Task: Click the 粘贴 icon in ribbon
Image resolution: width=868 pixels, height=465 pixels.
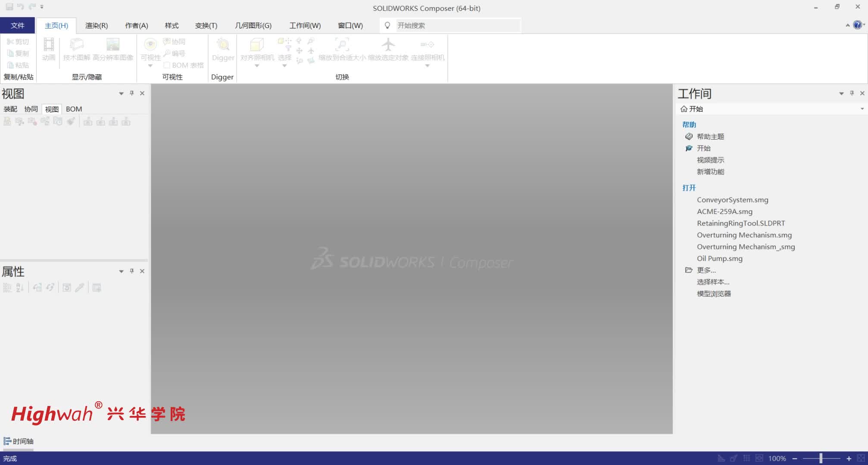Action: click(10, 65)
